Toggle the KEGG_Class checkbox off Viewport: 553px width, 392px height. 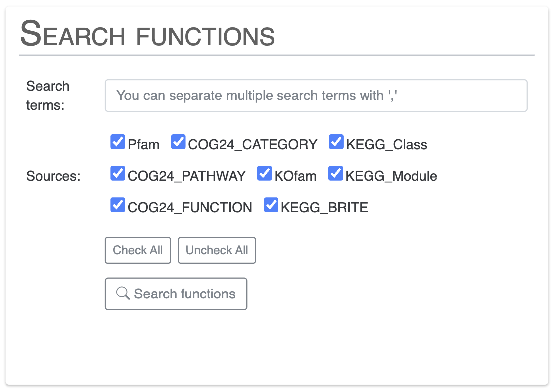(336, 142)
